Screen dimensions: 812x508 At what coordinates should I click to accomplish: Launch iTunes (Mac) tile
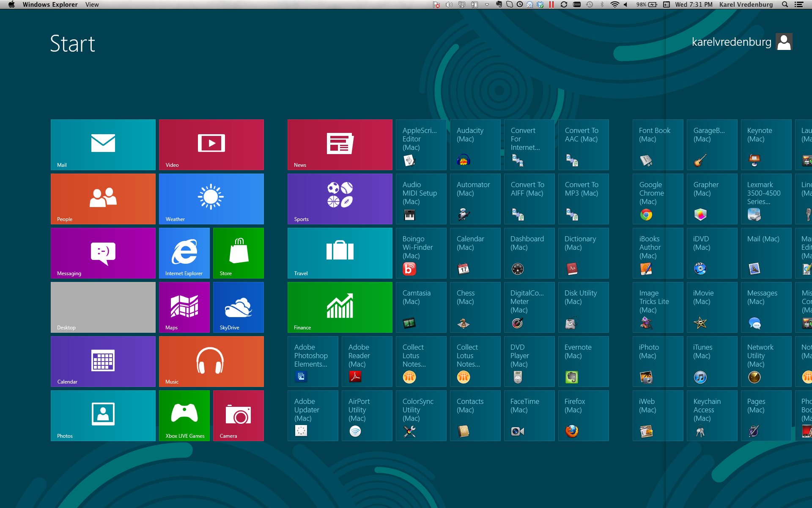point(712,362)
